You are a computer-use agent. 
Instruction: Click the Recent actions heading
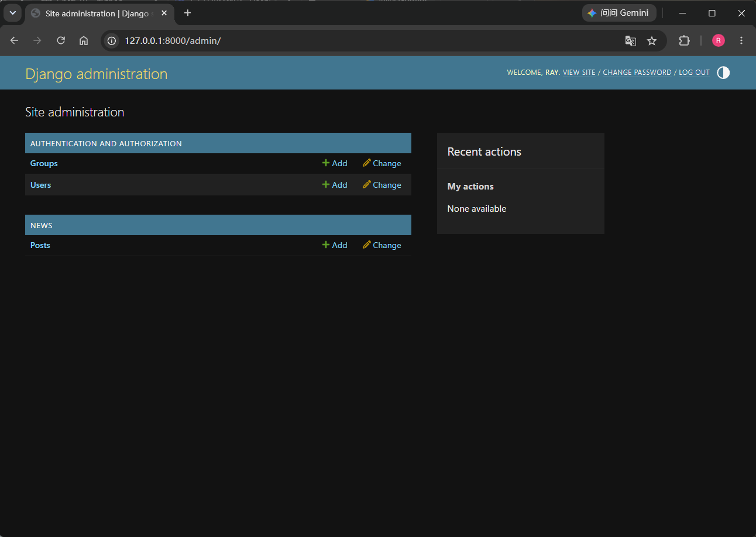click(x=484, y=152)
